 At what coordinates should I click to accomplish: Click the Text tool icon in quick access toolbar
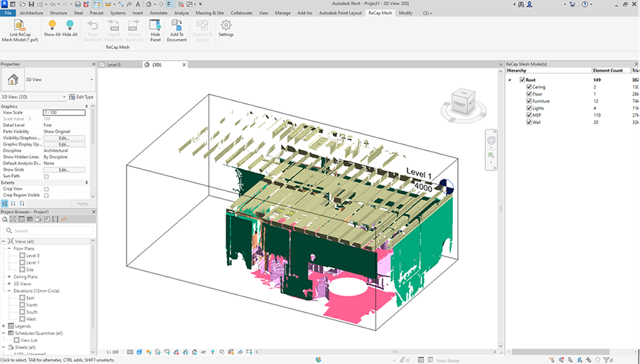click(x=138, y=4)
